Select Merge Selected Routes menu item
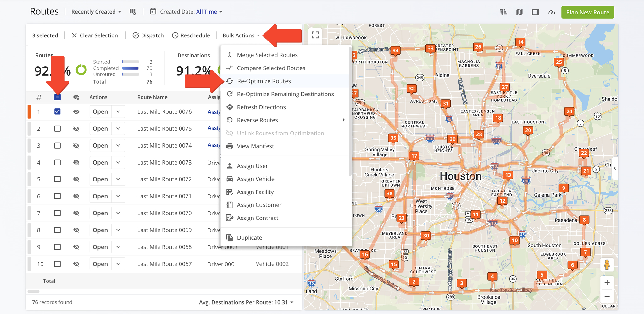Viewport: 644px width, 314px height. [x=267, y=55]
